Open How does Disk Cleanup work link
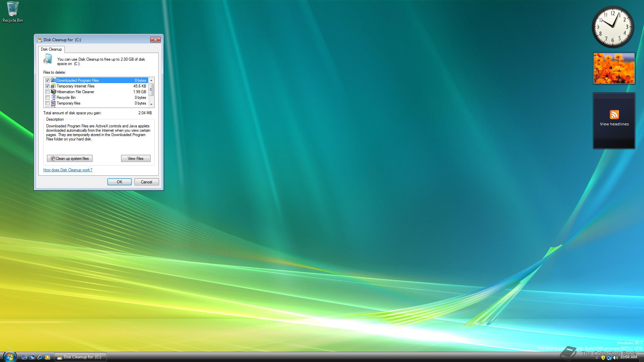Screen dimensions: 644x362 tap(68, 170)
